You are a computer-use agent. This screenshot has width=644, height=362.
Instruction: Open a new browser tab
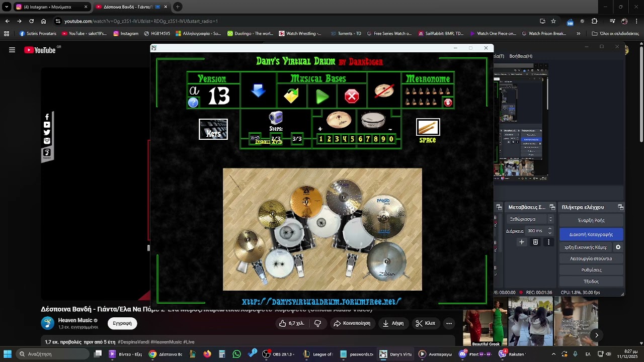[x=178, y=7]
